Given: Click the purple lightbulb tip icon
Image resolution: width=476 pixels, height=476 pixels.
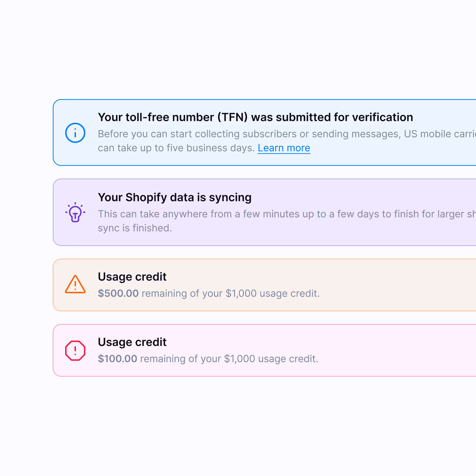Looking at the screenshot, I should (75, 212).
